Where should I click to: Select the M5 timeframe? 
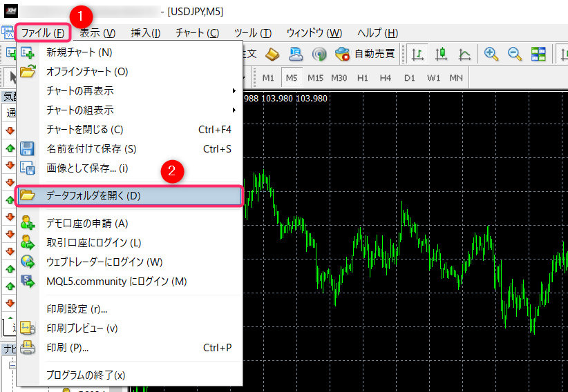click(x=292, y=78)
